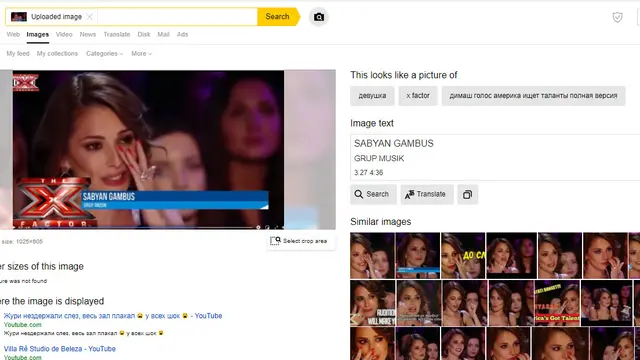Copy the recognized image text
The image size is (640, 360).
point(467,194)
